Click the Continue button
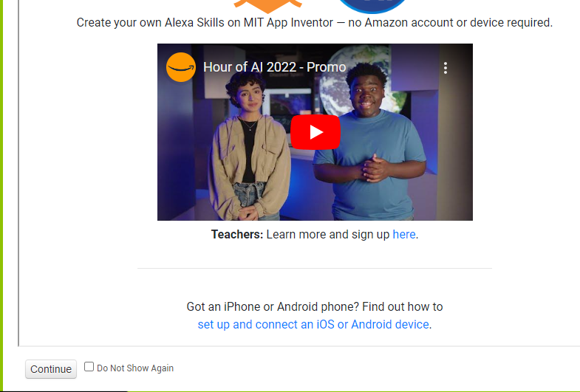Screen dimensions: 580x392 [51, 369]
